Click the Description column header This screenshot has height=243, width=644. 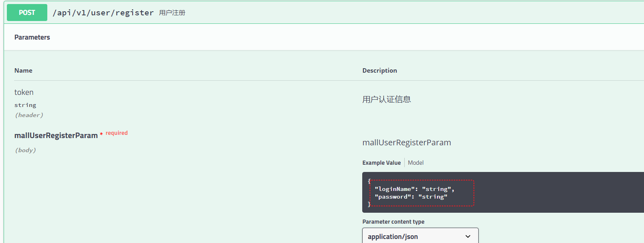coord(380,70)
